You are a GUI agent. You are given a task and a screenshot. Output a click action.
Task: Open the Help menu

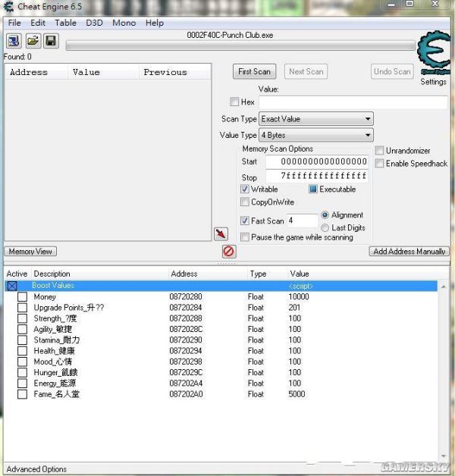pyautogui.click(x=154, y=23)
